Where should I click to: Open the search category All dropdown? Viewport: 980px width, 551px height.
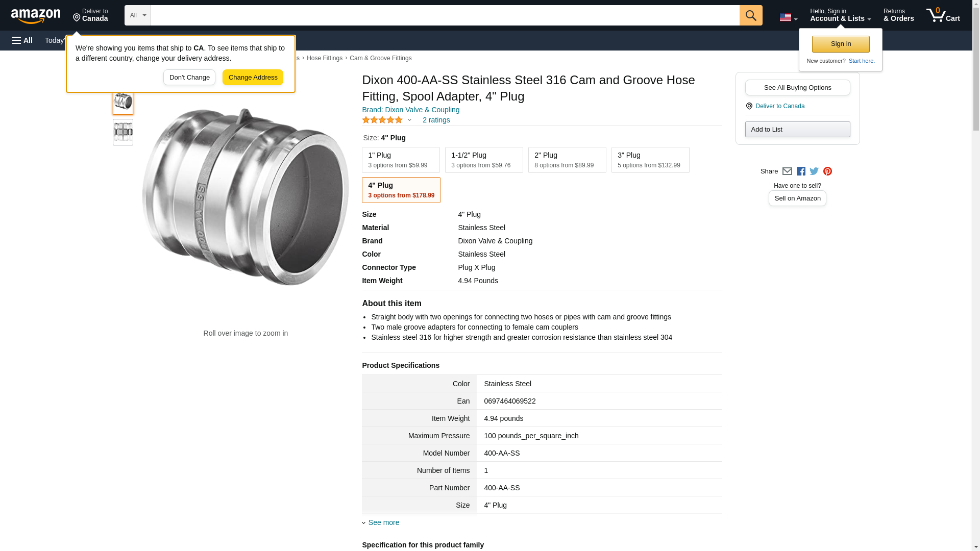click(137, 15)
